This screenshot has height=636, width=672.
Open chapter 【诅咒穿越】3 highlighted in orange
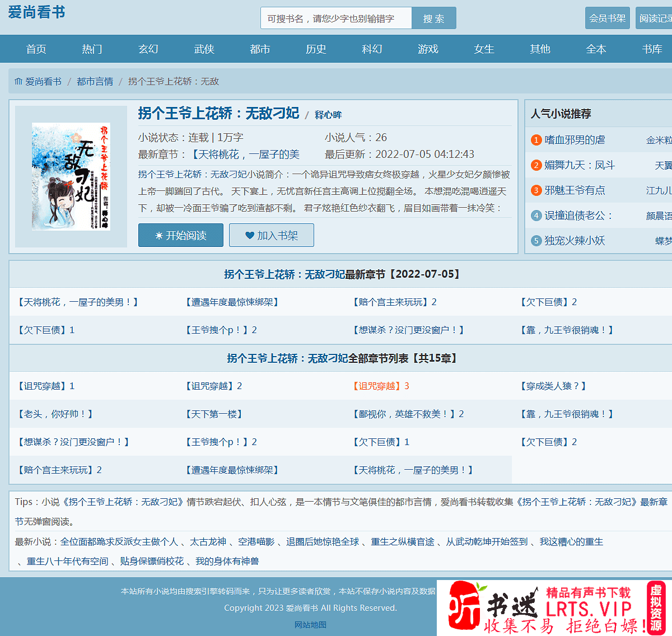[x=380, y=386]
